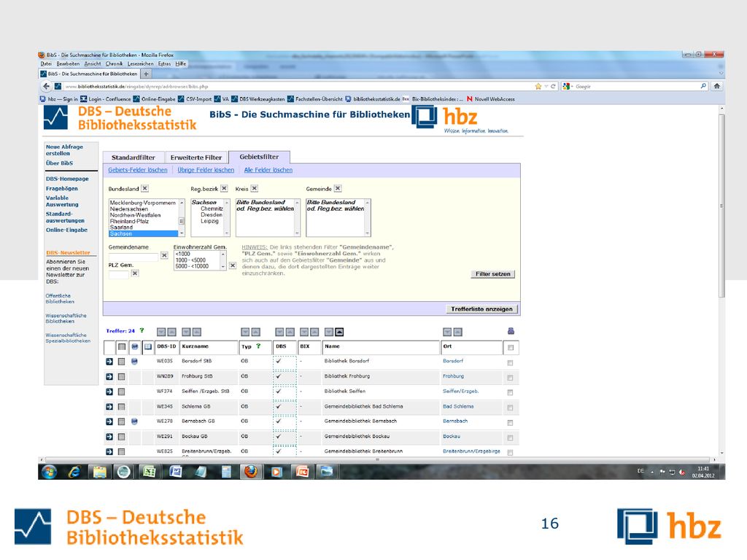Click the table icon in Borsdorf StB row
This screenshot has width=747, height=560.
point(122,362)
